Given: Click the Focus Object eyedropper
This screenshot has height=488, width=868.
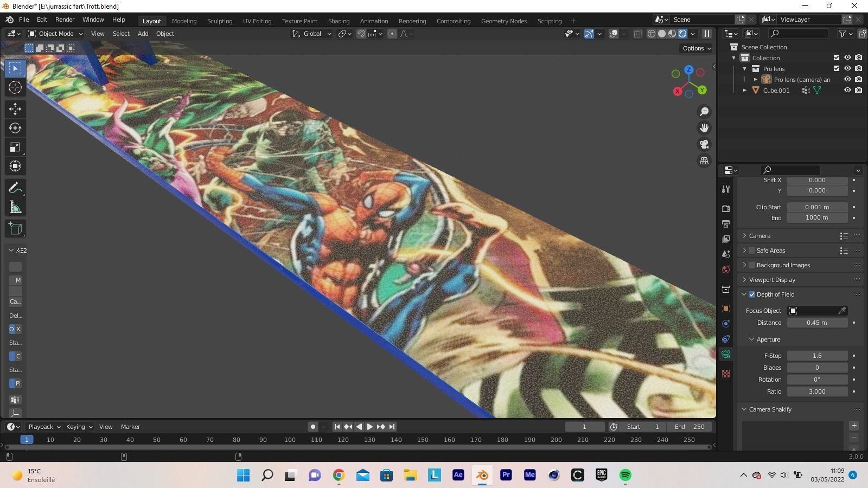Looking at the screenshot, I should coord(842,311).
